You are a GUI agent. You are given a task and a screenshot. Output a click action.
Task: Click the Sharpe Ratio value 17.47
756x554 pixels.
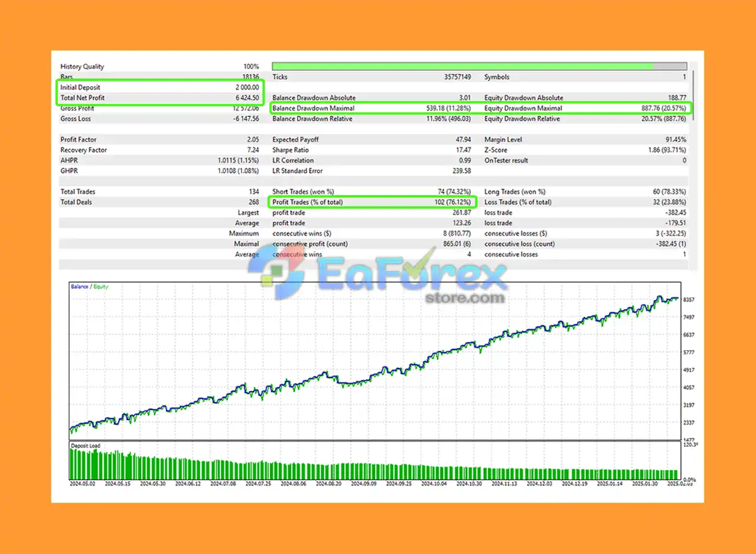click(x=463, y=150)
